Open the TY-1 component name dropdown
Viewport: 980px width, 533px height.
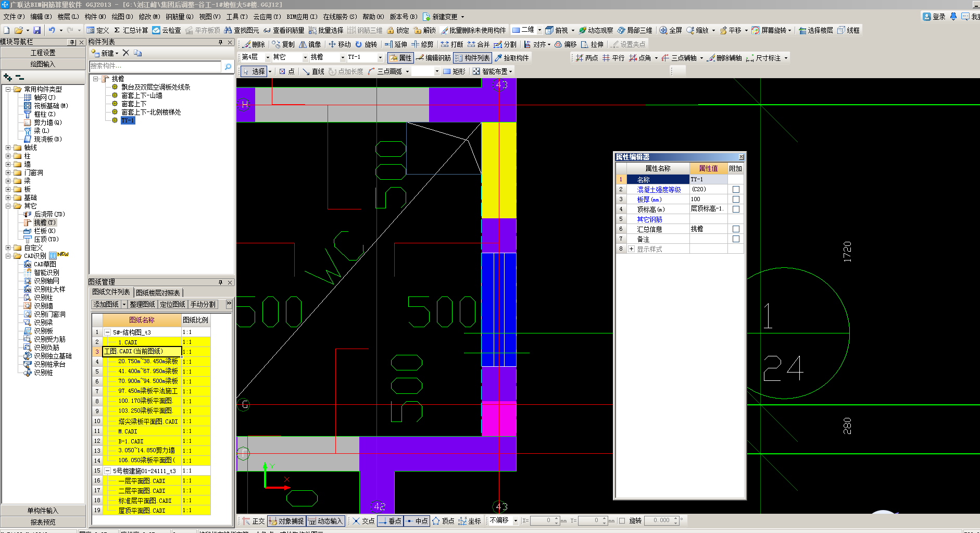[x=380, y=58]
